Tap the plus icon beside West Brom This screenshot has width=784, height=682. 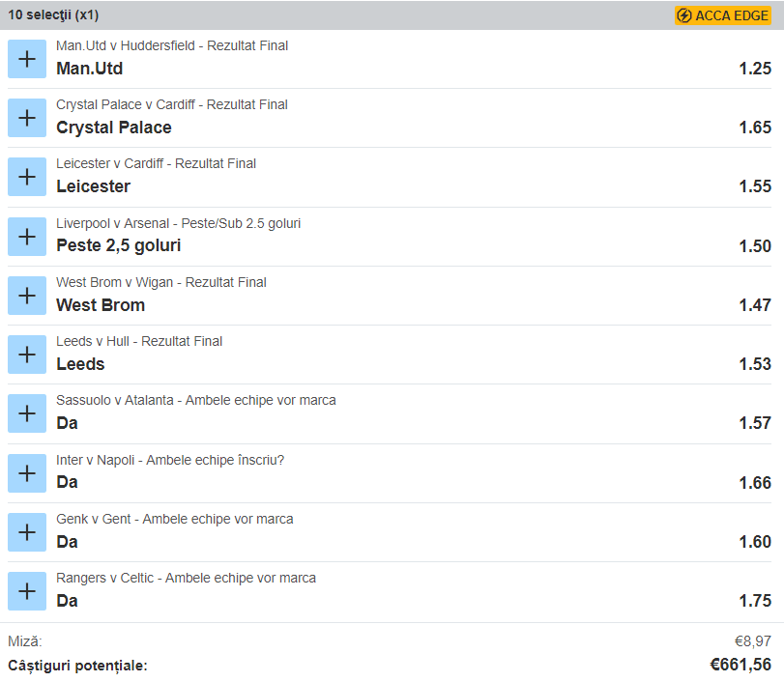click(x=27, y=296)
